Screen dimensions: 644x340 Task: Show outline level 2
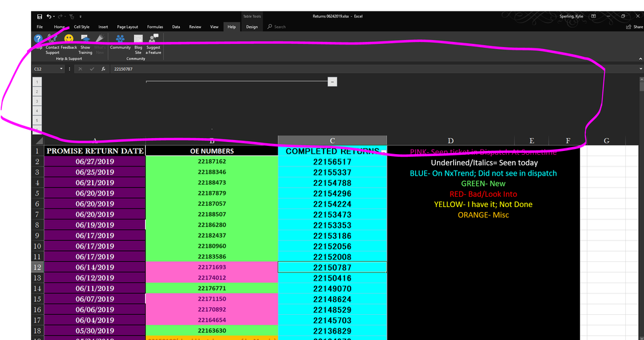pos(37,92)
